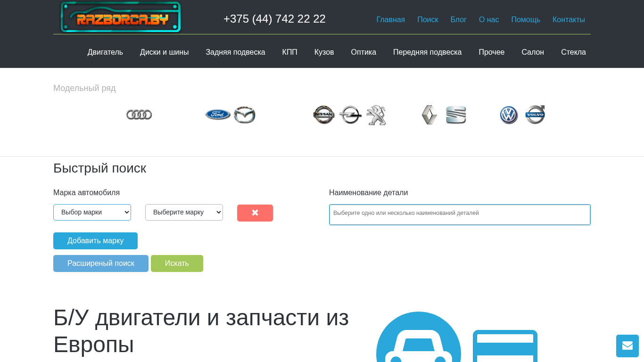Click the 'Модельный ряд' heading
The width and height of the screenshot is (644, 362).
tap(84, 88)
